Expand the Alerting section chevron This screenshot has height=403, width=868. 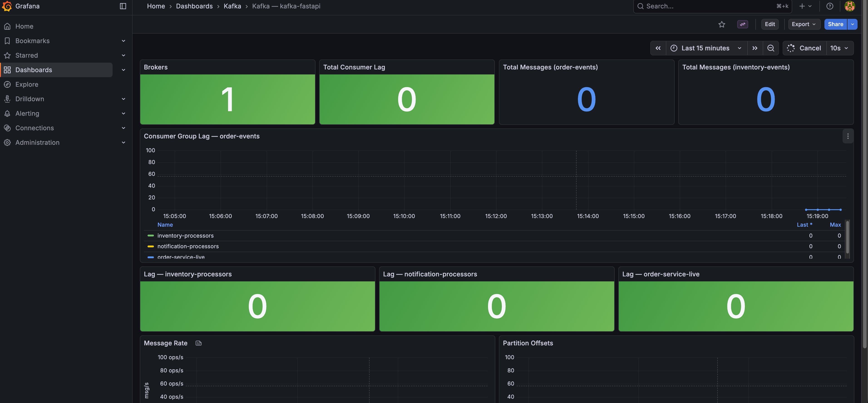123,113
